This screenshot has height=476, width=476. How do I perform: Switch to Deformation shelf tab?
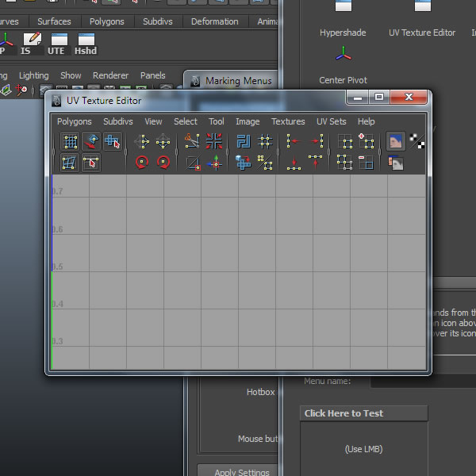click(215, 21)
